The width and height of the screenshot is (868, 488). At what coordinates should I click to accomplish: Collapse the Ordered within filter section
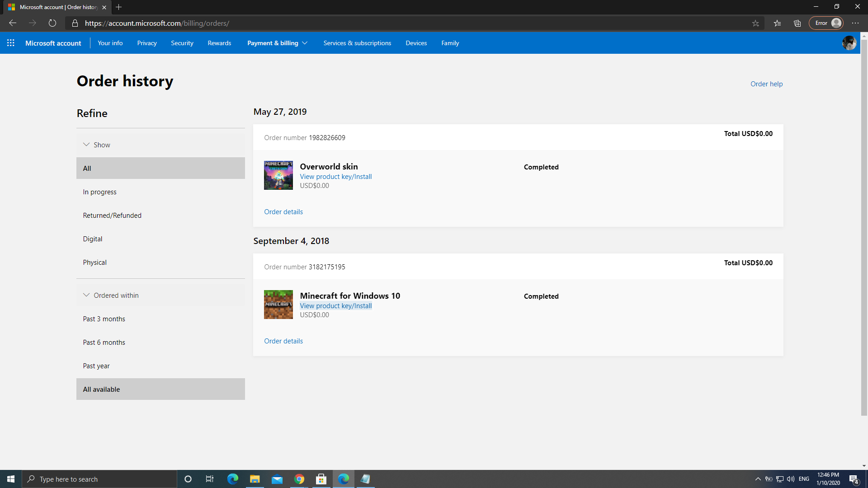160,295
